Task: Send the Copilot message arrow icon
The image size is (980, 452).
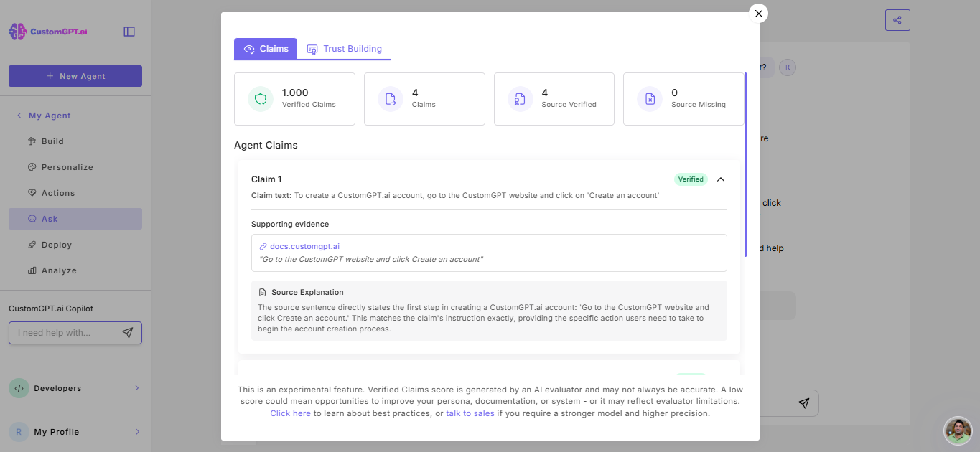Action: [x=127, y=333]
